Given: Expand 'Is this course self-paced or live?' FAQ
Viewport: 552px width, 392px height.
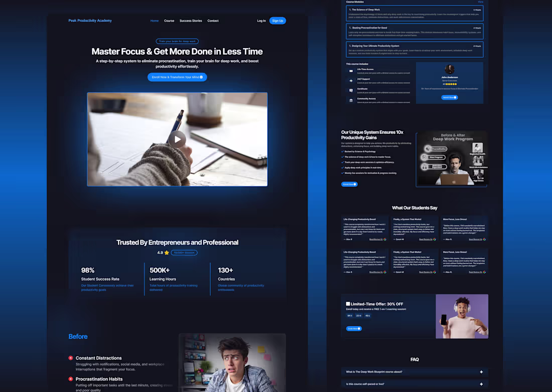Looking at the screenshot, I should coord(415,384).
